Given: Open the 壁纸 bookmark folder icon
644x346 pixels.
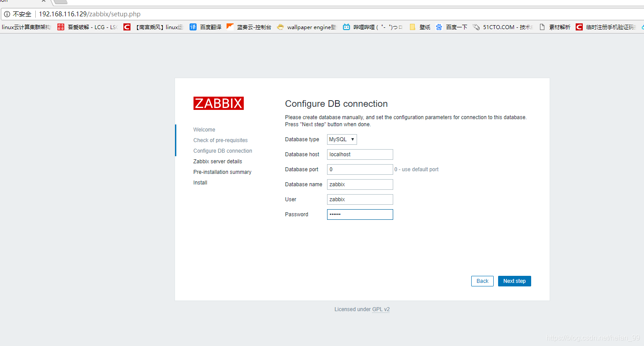Looking at the screenshot, I should 413,27.
